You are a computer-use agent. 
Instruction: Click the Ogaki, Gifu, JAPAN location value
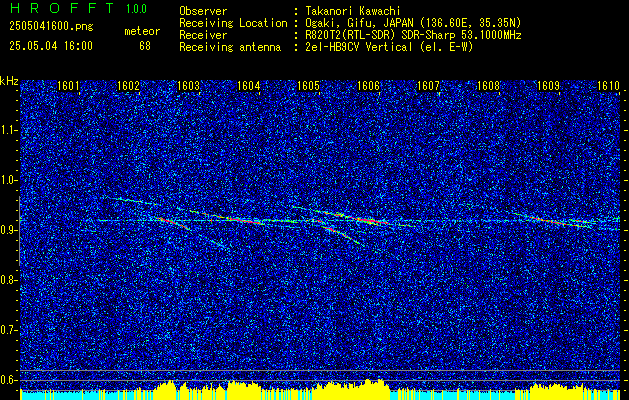pyautogui.click(x=414, y=23)
